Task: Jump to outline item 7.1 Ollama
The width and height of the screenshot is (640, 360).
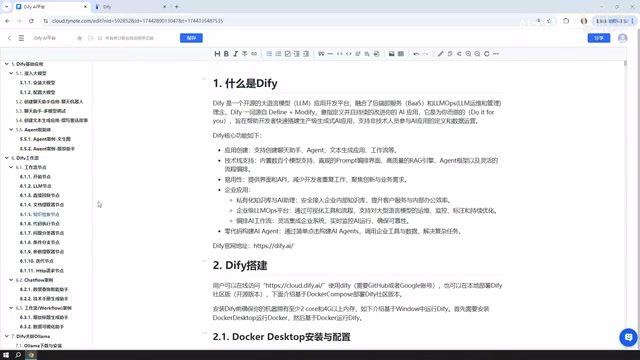Action: [x=39, y=346]
